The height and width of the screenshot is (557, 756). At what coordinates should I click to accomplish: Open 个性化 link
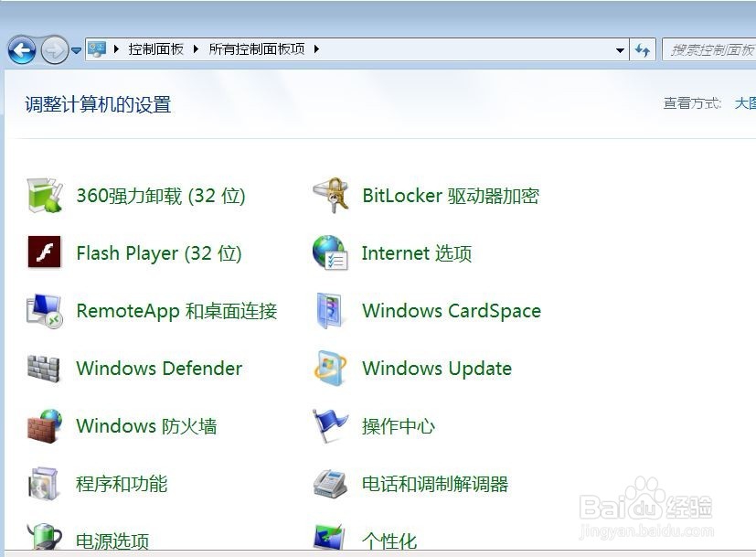pyautogui.click(x=389, y=541)
